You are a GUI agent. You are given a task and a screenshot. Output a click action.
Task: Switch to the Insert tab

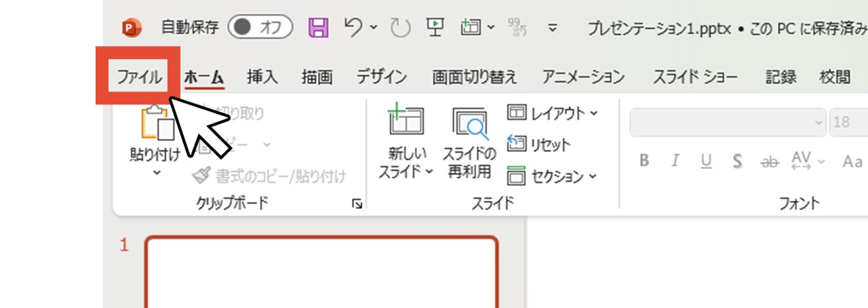pos(262,77)
